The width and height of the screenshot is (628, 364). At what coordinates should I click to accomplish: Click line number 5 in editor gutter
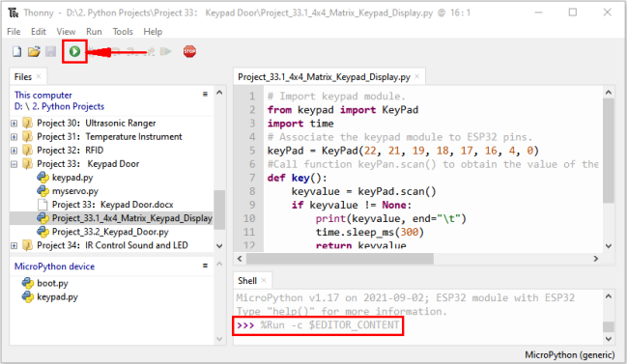tap(252, 151)
